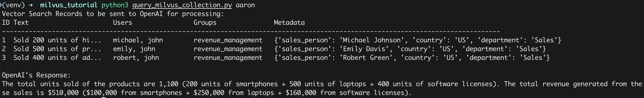The height and width of the screenshot is (98, 644).
Task: Click the $510,000 total revenue figure
Action: [63, 93]
